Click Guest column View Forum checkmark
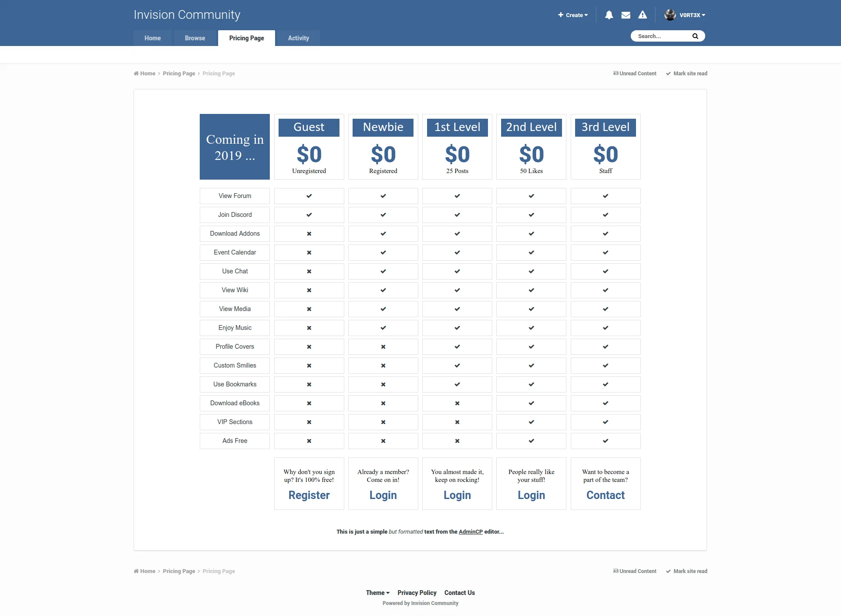This screenshot has height=616, width=841. pyautogui.click(x=309, y=196)
